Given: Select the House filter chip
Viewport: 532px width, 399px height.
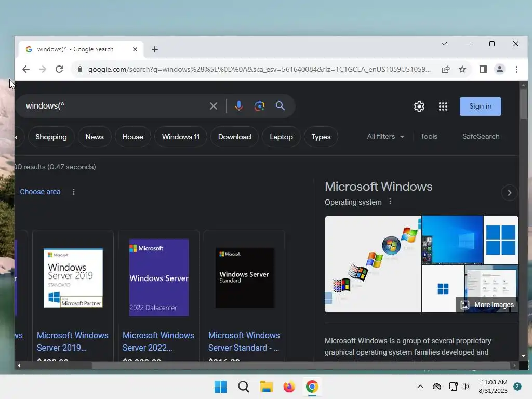Looking at the screenshot, I should point(132,137).
